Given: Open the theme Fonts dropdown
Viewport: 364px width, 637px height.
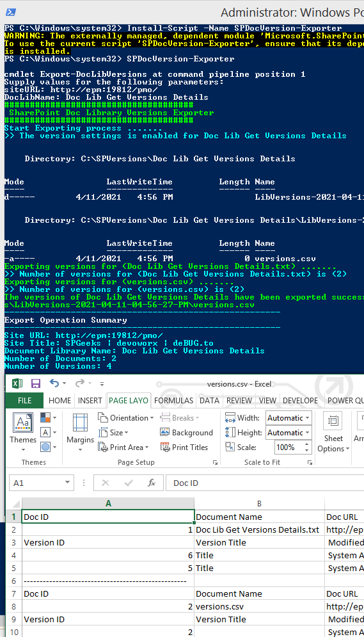Looking at the screenshot, I should 48,432.
